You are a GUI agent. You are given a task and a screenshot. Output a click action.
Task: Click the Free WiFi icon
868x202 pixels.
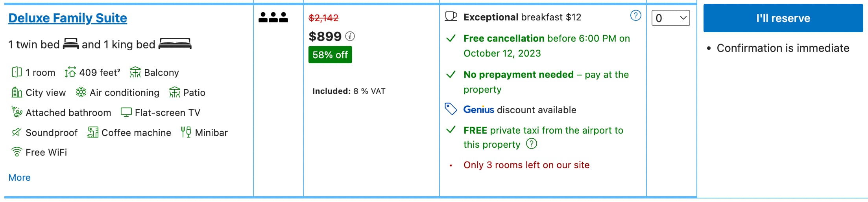(17, 152)
